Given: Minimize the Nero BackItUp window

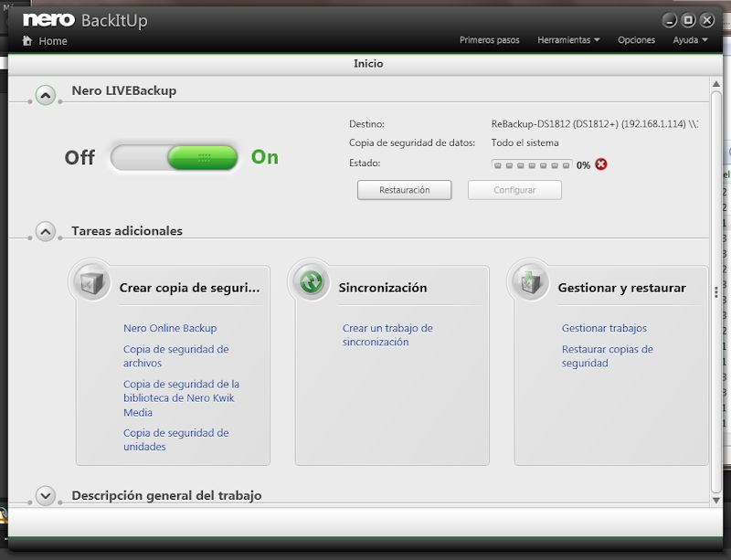Looking at the screenshot, I should 670,20.
